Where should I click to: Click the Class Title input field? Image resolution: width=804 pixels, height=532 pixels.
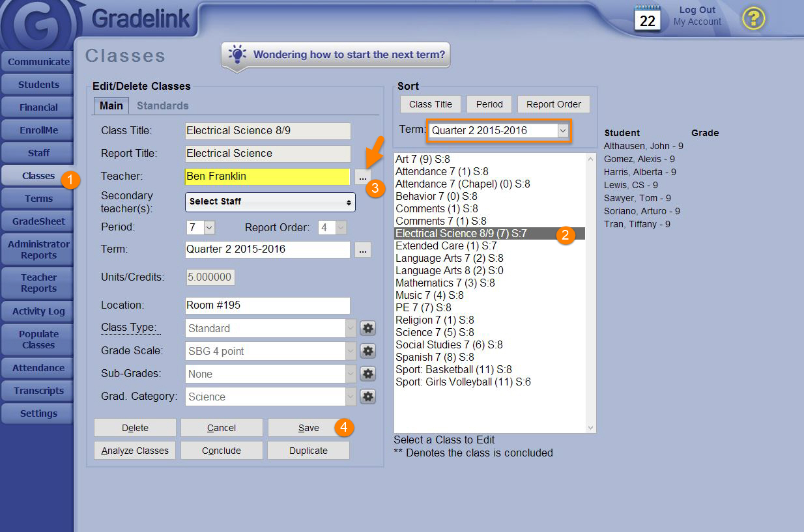pos(268,131)
